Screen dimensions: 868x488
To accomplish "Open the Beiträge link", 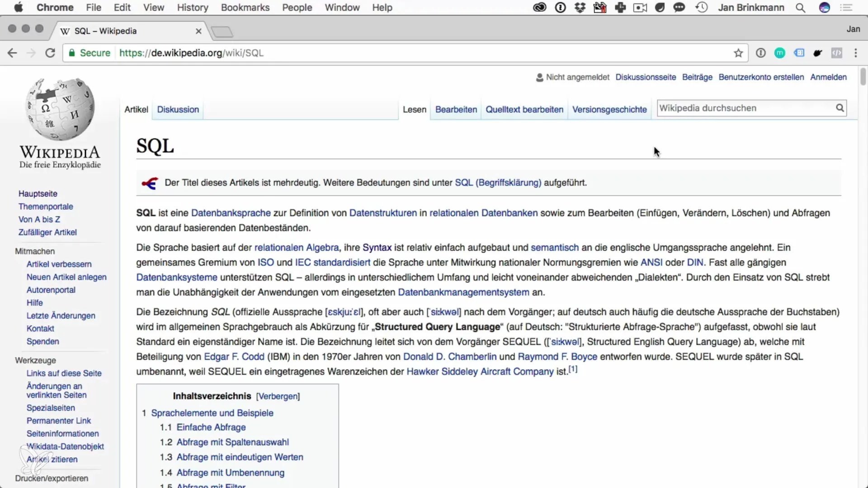I will click(697, 77).
